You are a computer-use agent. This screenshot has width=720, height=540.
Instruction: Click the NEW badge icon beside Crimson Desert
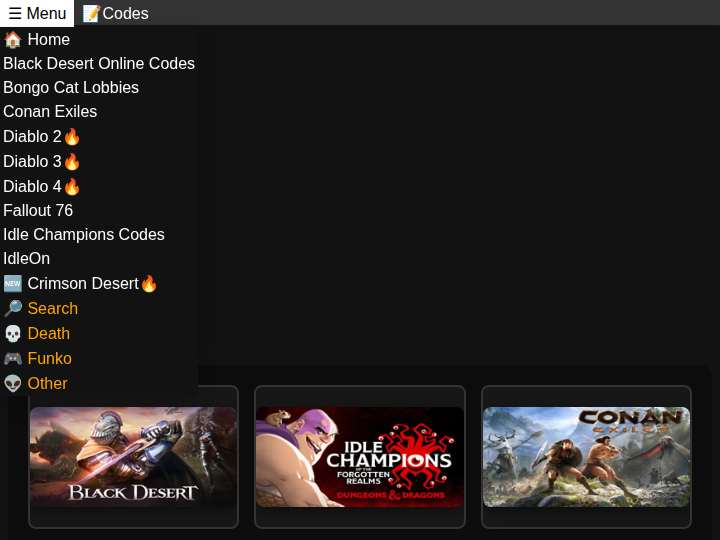point(13,284)
